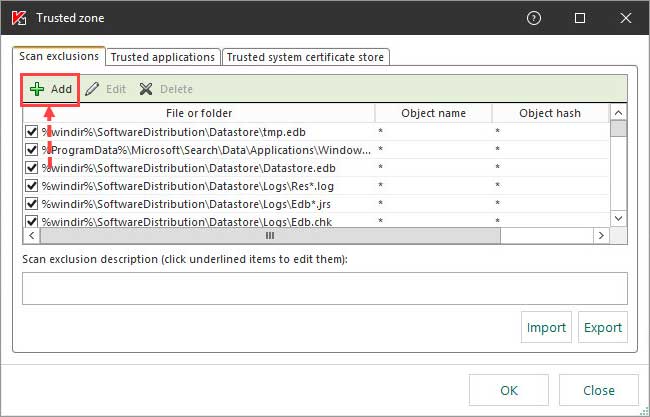The height and width of the screenshot is (417, 650).
Task: Uncheck the %ProgramData% Microsoft Search exclusion
Action: (32, 150)
